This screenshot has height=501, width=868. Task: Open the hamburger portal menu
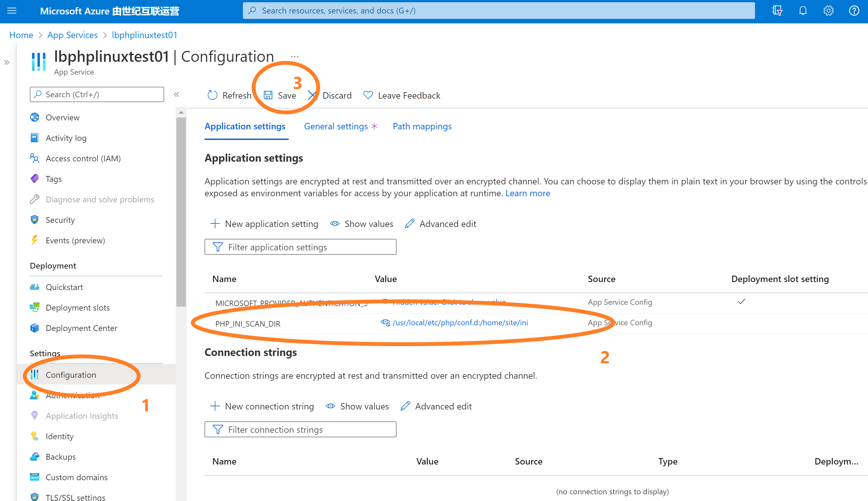[x=12, y=11]
